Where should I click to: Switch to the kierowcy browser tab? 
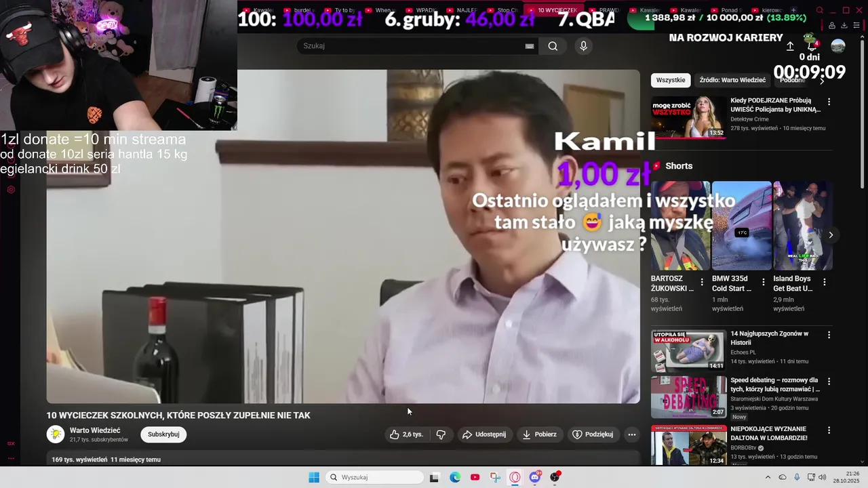(x=767, y=10)
